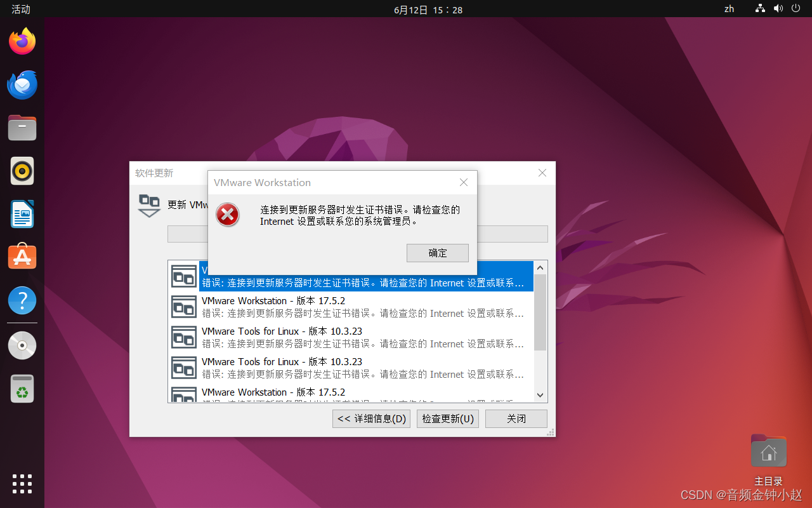Close the VMware Workstation error dialog
812x508 pixels.
coord(464,182)
